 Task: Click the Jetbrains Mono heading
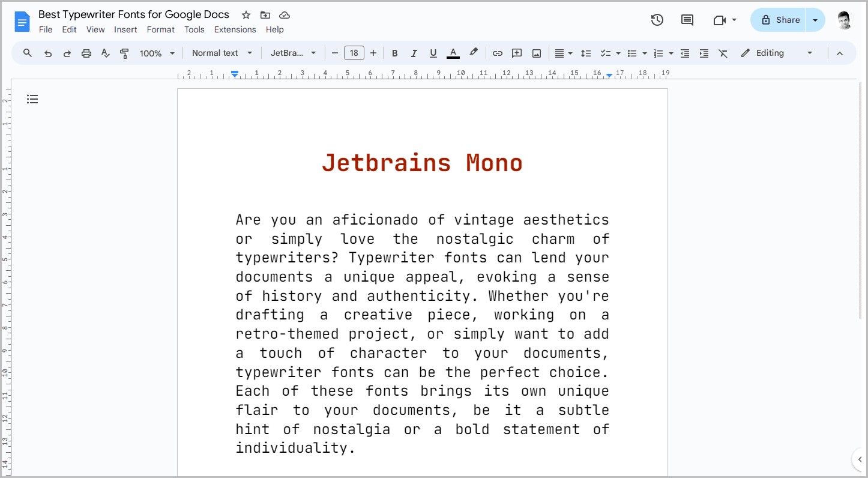pyautogui.click(x=422, y=163)
